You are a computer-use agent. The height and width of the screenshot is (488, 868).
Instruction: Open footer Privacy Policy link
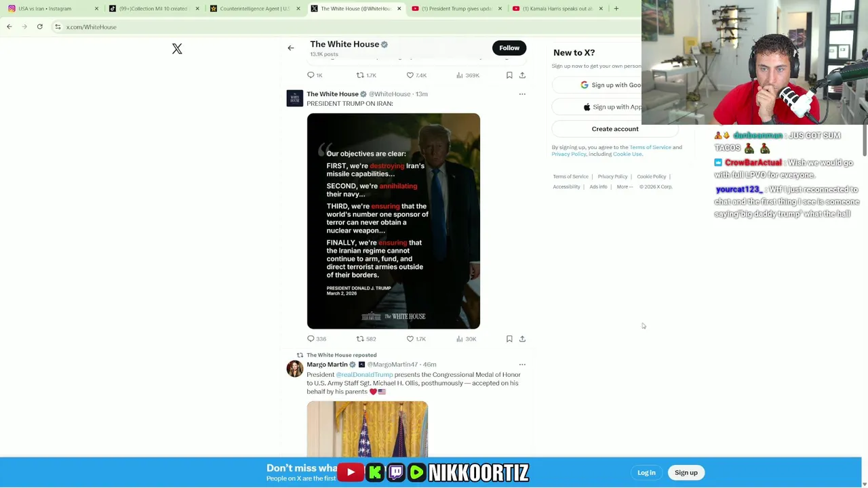pyautogui.click(x=612, y=177)
